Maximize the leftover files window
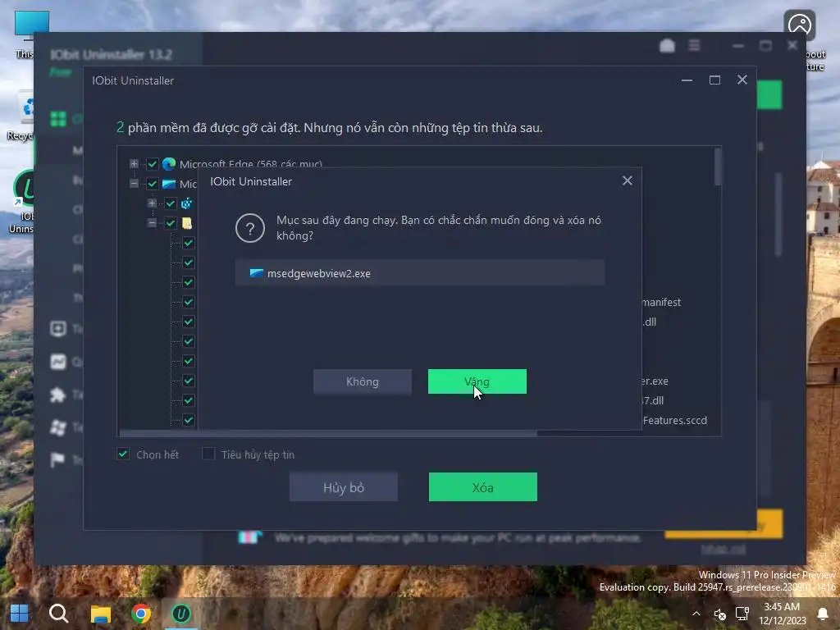 click(x=714, y=80)
